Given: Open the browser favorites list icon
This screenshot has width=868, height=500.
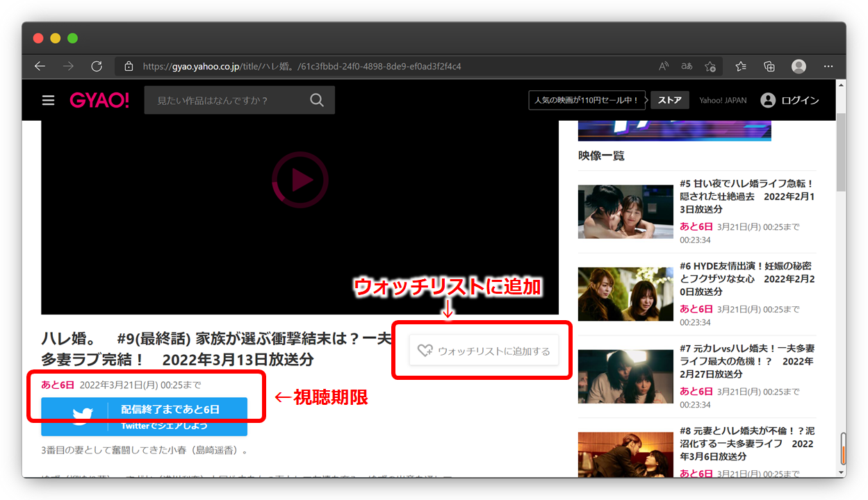Looking at the screenshot, I should [x=741, y=67].
